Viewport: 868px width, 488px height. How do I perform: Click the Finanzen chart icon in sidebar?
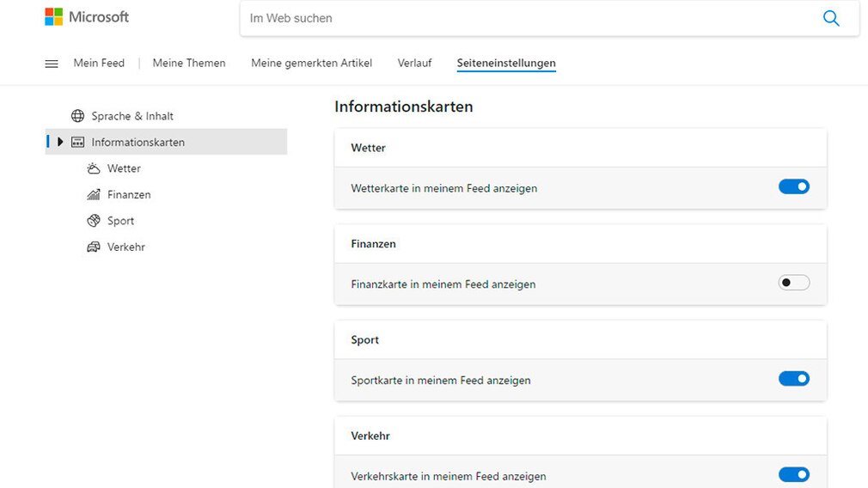tap(94, 194)
